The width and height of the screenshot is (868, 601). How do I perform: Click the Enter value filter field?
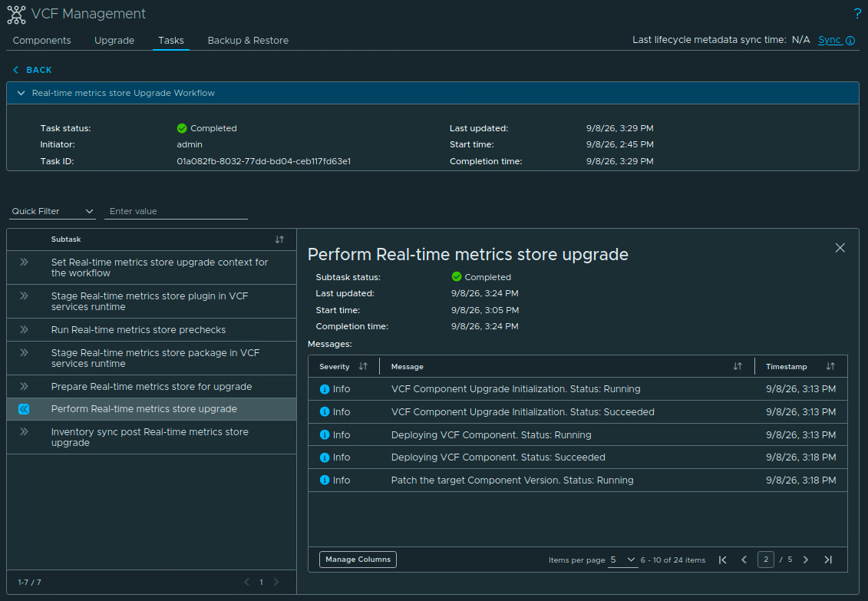click(176, 211)
